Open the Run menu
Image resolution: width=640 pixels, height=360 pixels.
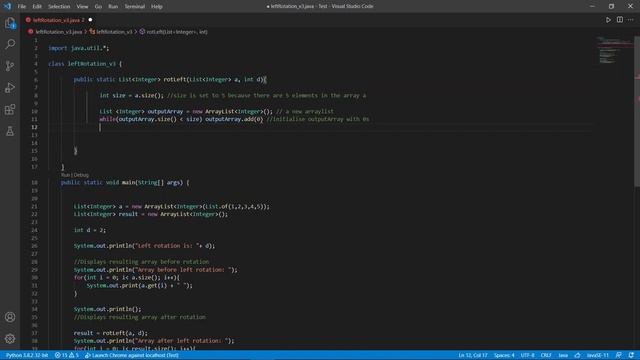click(113, 7)
